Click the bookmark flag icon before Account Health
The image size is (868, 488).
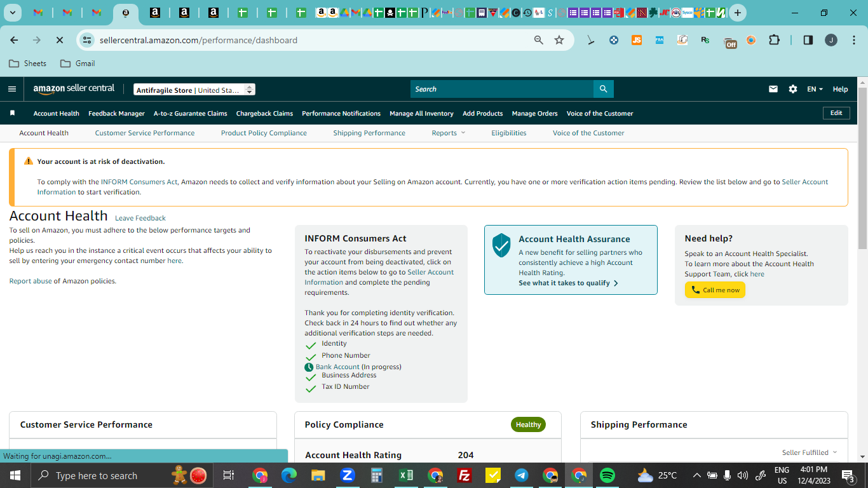12,113
